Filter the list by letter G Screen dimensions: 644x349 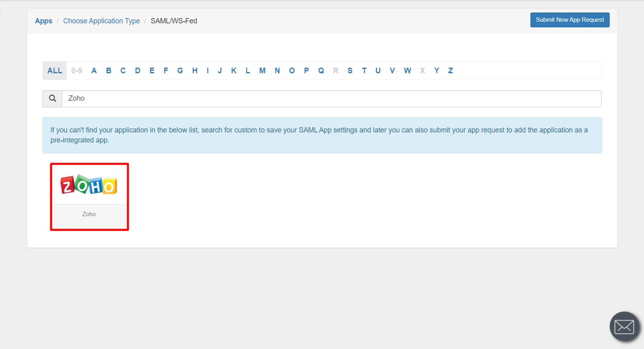click(180, 71)
